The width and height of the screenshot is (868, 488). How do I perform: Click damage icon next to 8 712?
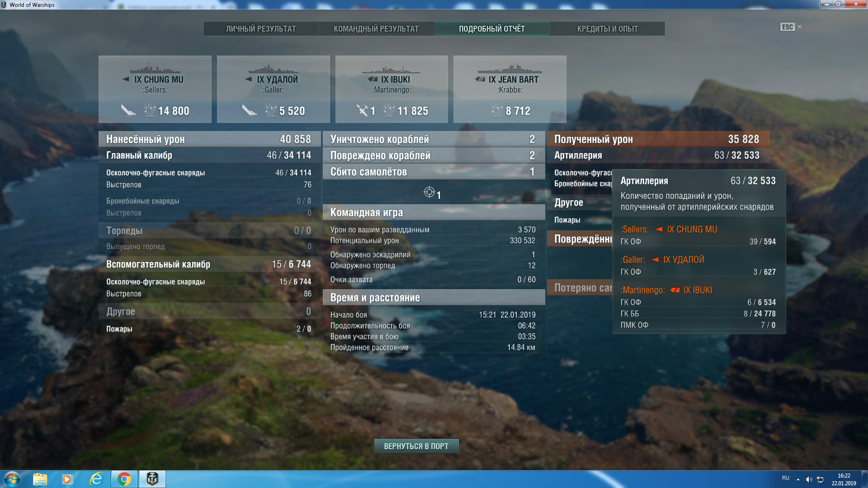(497, 110)
